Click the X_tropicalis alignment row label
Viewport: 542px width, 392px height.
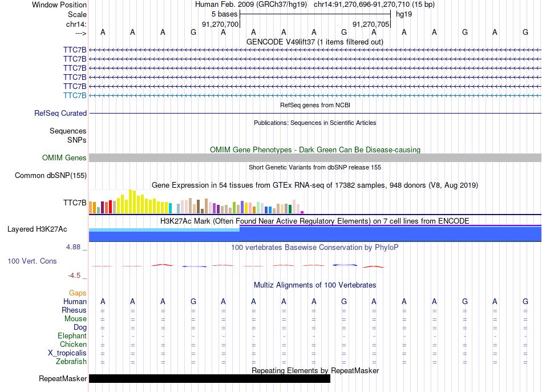pyautogui.click(x=67, y=353)
